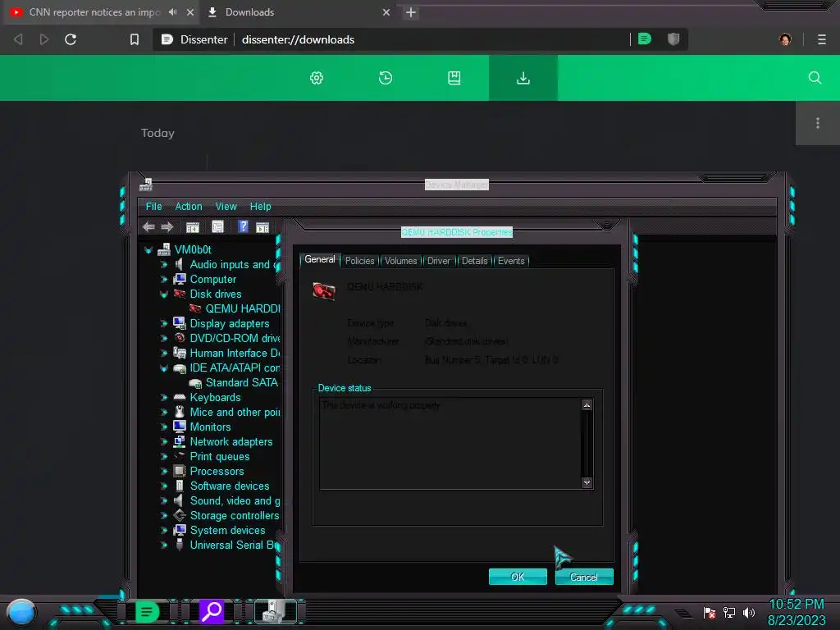840x630 pixels.
Task: Click the shield icon in address bar
Action: (673, 39)
